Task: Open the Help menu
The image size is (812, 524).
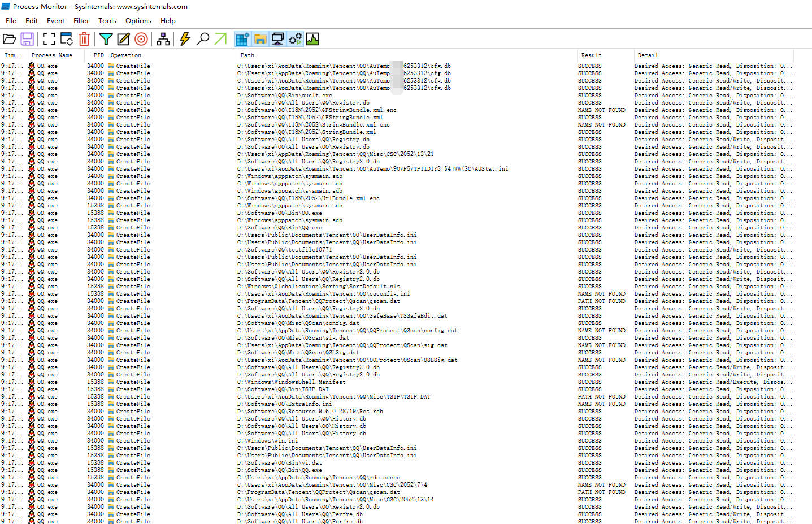Action: 168,21
